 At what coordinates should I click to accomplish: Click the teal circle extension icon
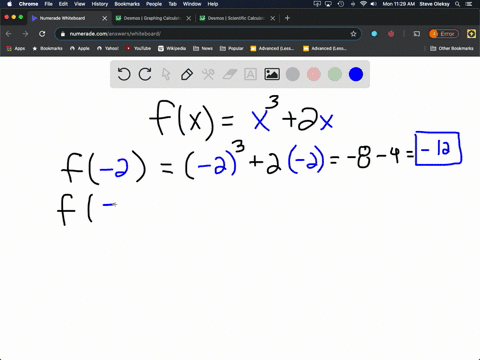coord(374,34)
